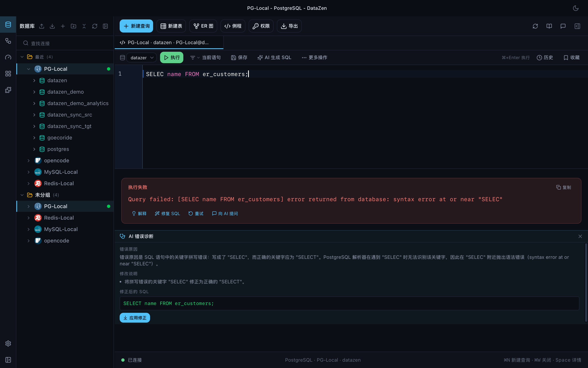
Task: Open the datazen database selector dropdown
Action: 141,57
